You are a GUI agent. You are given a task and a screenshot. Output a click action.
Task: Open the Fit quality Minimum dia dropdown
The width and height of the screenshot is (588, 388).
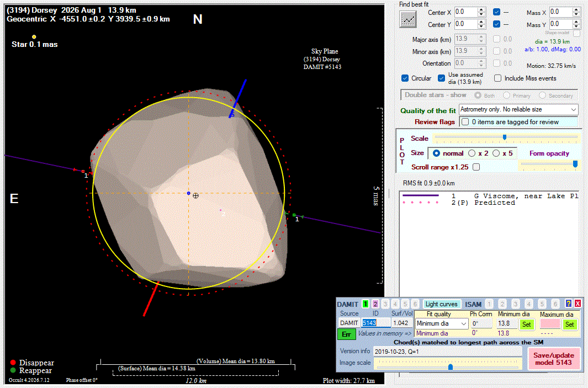[442, 323]
